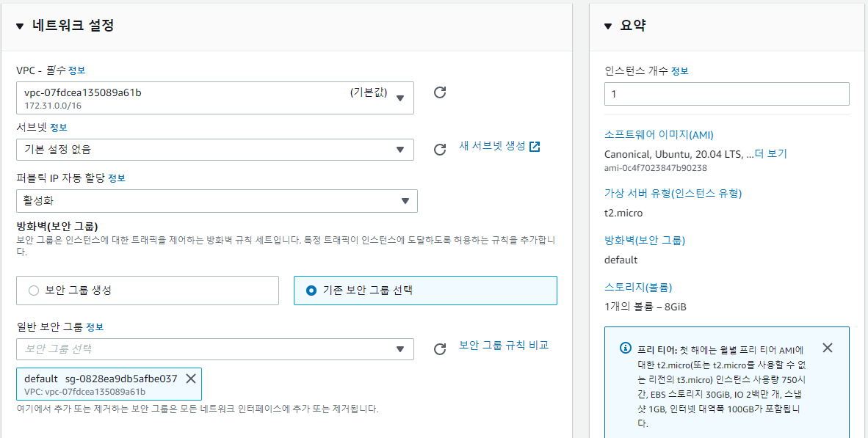Click the ami-0c4f7023847b90238 text
The width and height of the screenshot is (868, 438).
(x=656, y=168)
